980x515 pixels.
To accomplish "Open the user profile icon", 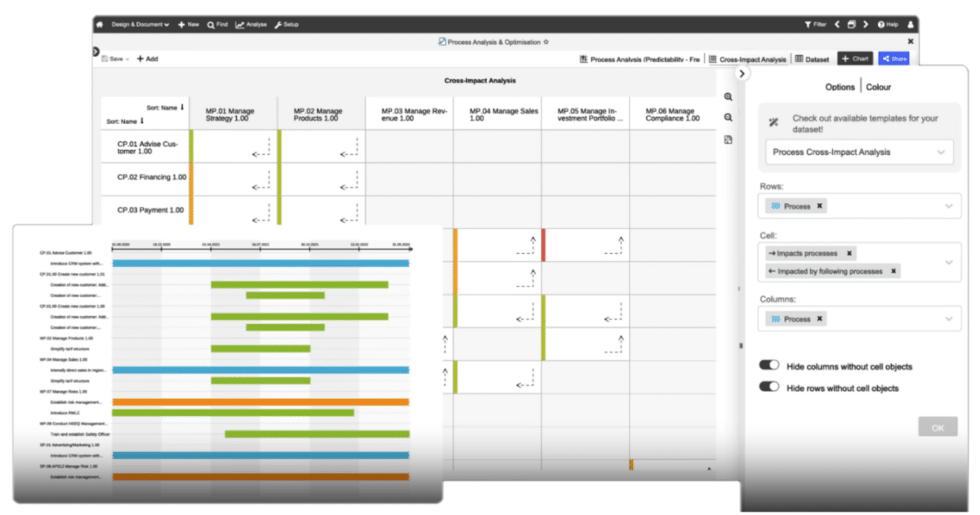I will click(910, 24).
